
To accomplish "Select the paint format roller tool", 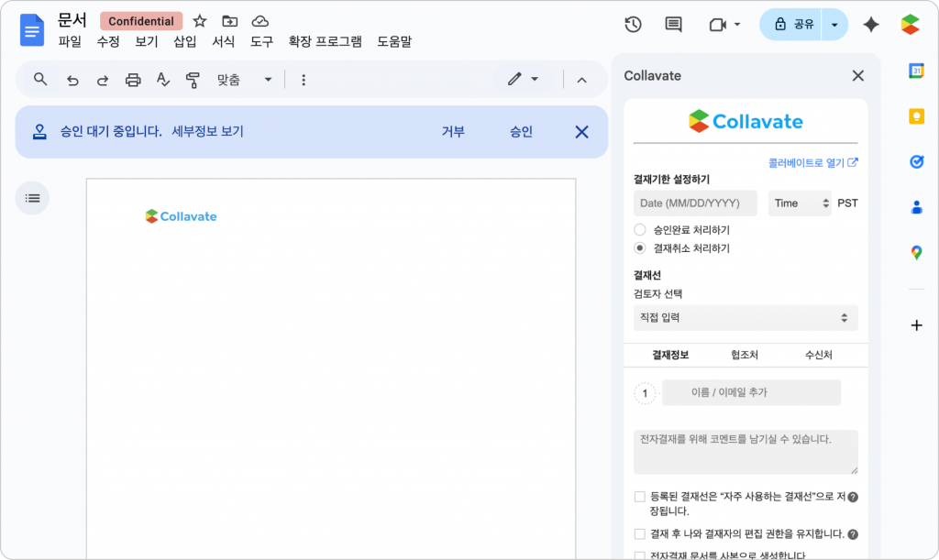I will pyautogui.click(x=193, y=80).
